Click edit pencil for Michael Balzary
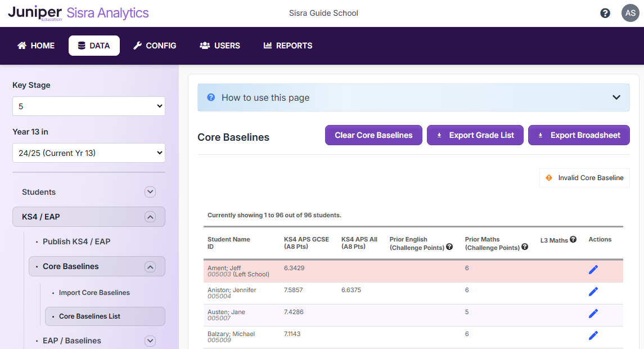The image size is (644, 349). coord(593,335)
